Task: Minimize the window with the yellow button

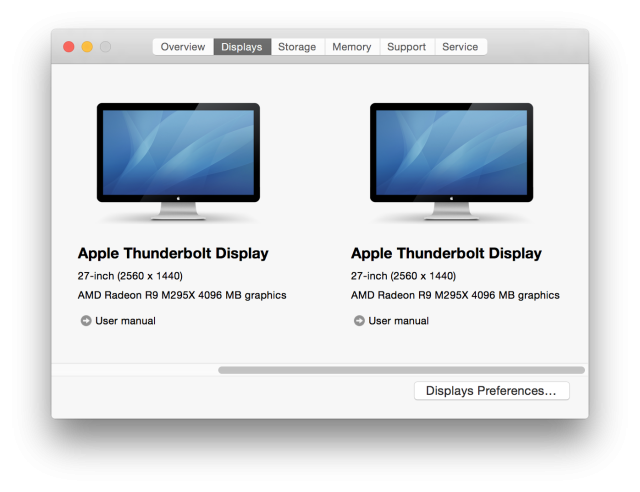Action: pyautogui.click(x=87, y=47)
